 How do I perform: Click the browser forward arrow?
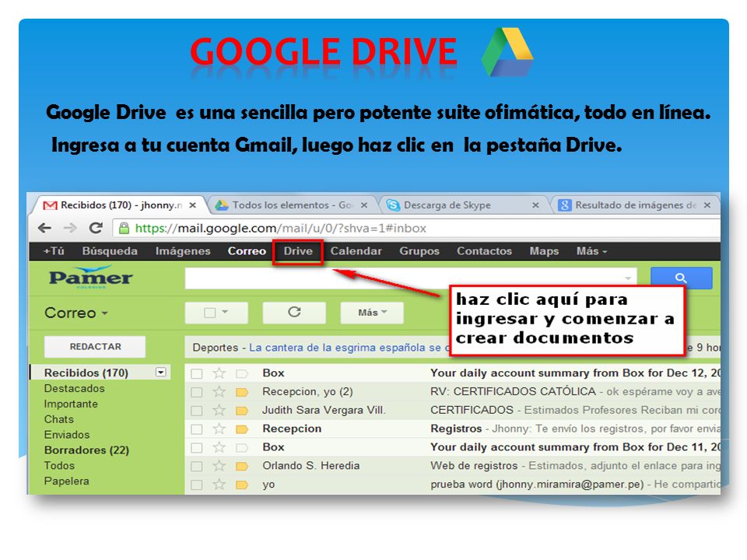pyautogui.click(x=70, y=228)
